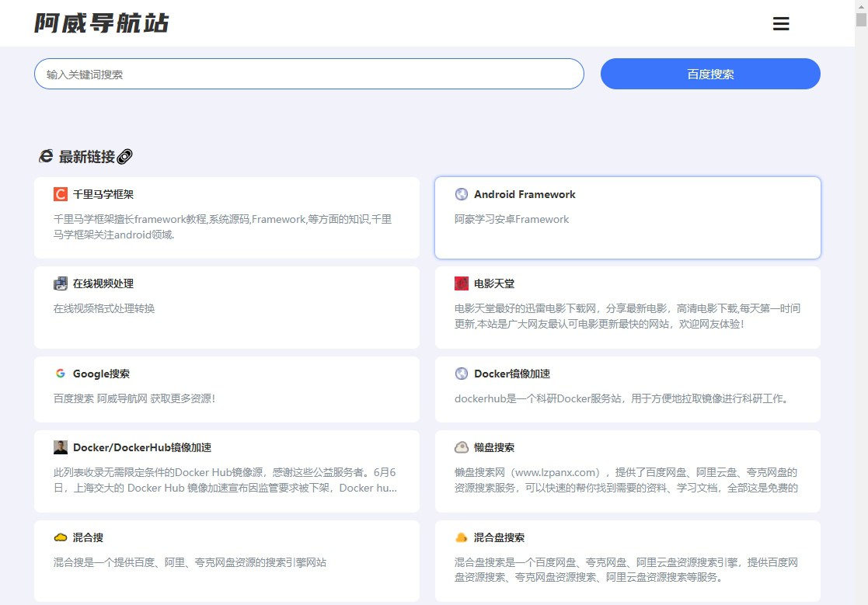
Task: Click the 懒盘搜索 favicon
Action: 462,447
